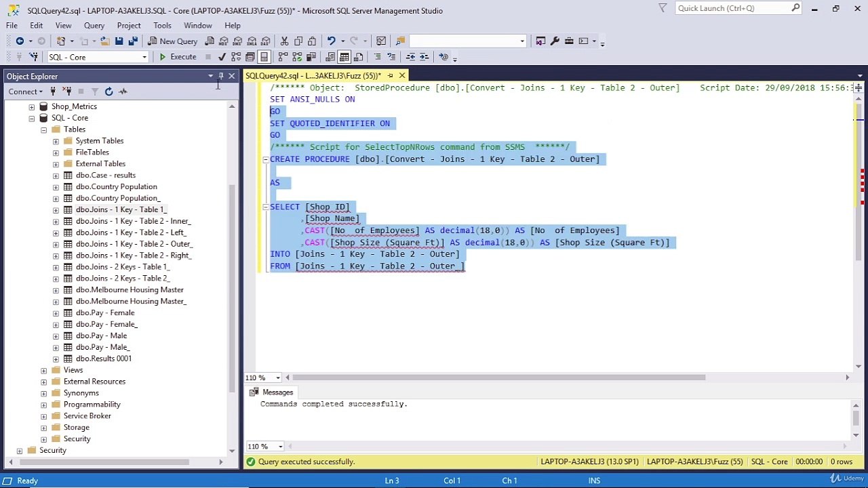Toggle Results to Text mode

coord(330,57)
